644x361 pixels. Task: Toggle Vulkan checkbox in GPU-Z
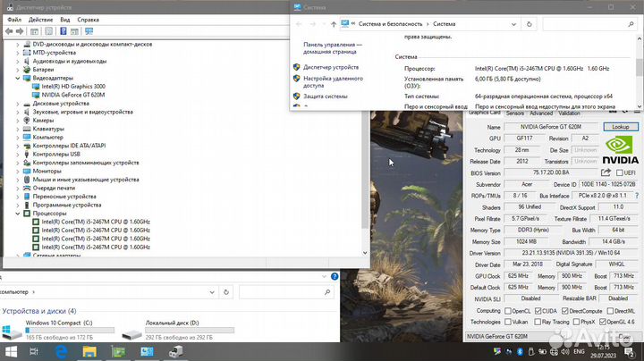click(508, 322)
